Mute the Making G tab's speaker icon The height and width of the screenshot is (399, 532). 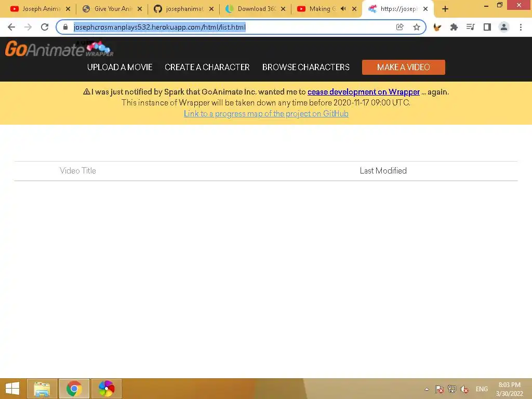coord(343,9)
